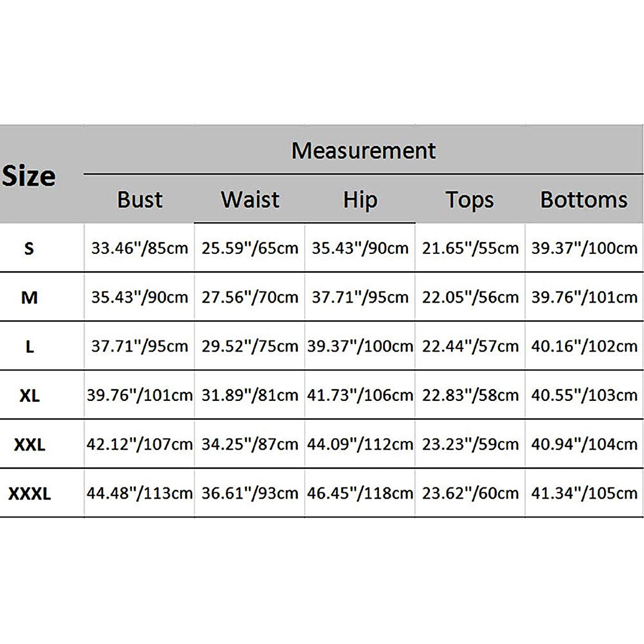Image resolution: width=644 pixels, height=644 pixels.
Task: Select the L size row label
Action: click(30, 347)
